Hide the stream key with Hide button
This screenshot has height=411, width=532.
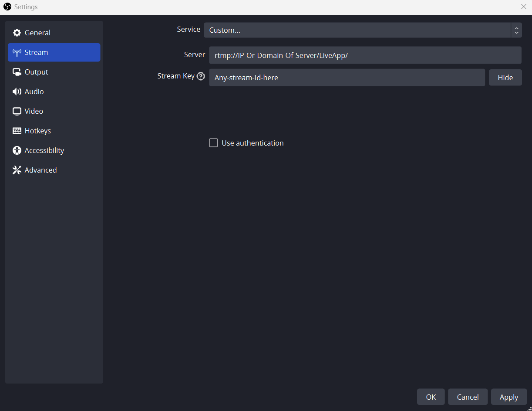(505, 78)
